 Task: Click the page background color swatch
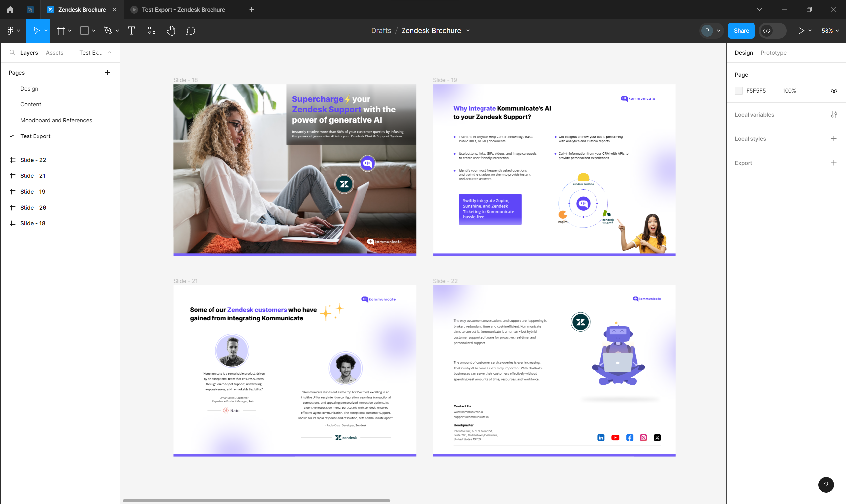[738, 91]
